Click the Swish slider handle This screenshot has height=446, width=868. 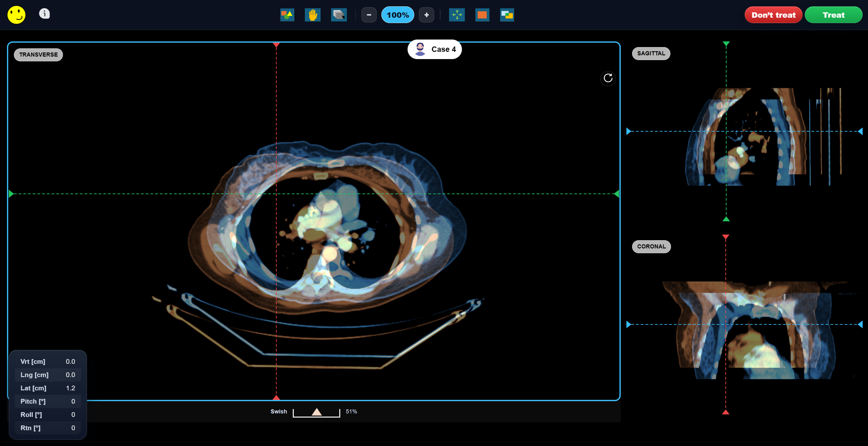click(317, 412)
